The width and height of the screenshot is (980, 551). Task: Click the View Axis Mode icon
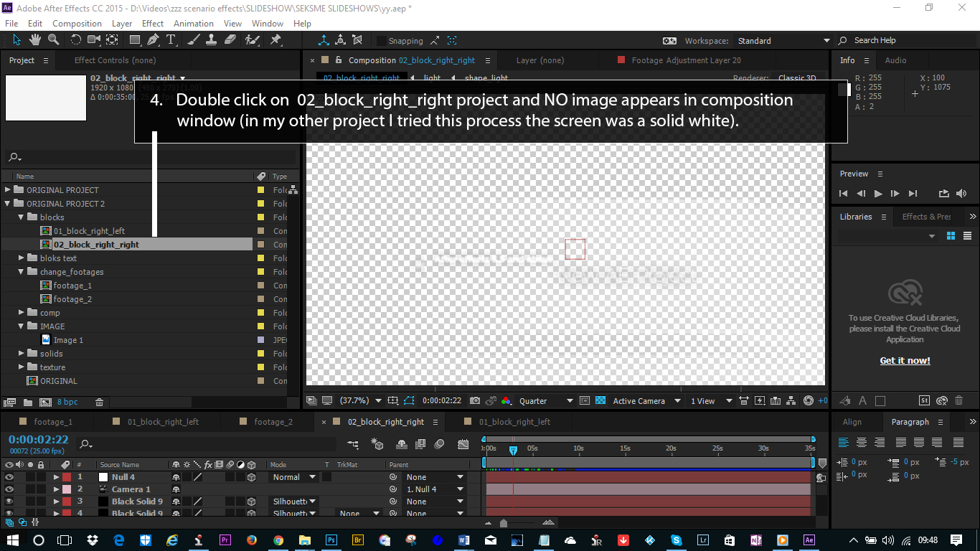(357, 40)
